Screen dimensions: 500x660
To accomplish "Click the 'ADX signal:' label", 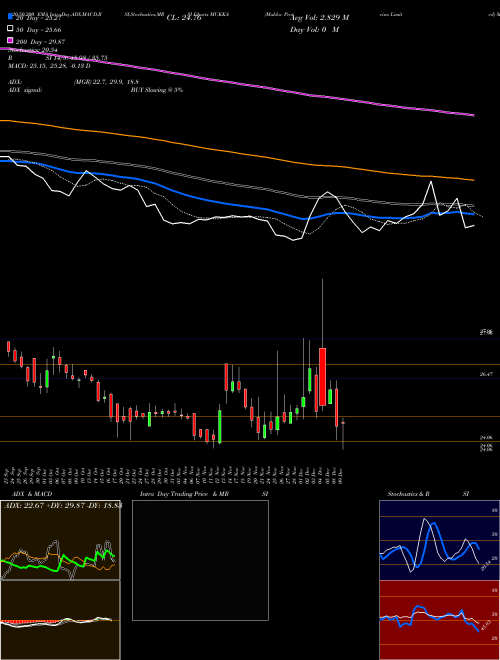I will pyautogui.click(x=25, y=90).
